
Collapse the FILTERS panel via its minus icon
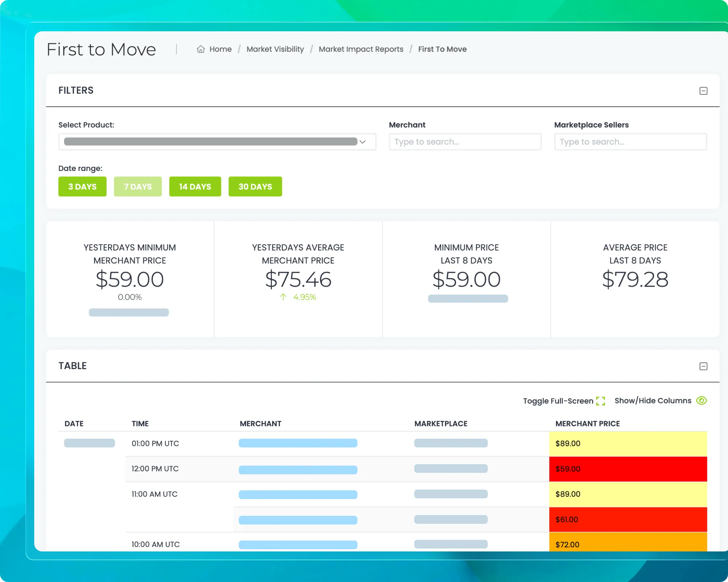click(704, 91)
